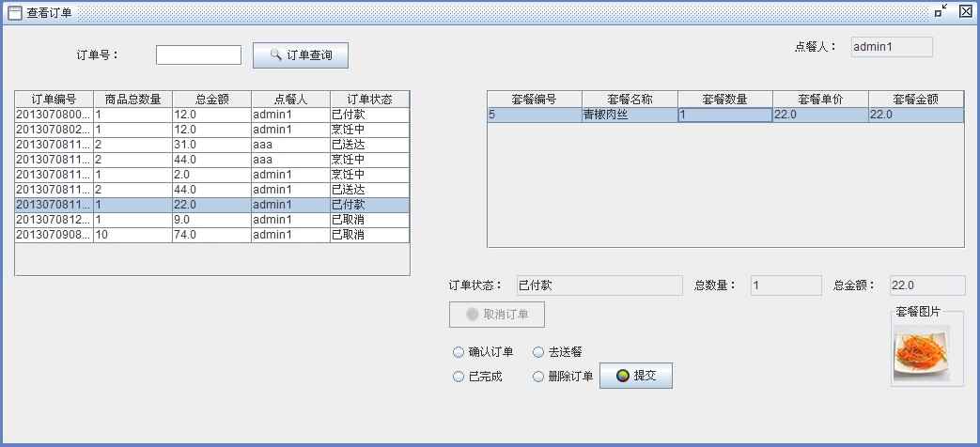The height and width of the screenshot is (447, 980).
Task: Click the 订单状态 column header
Action: 370,100
